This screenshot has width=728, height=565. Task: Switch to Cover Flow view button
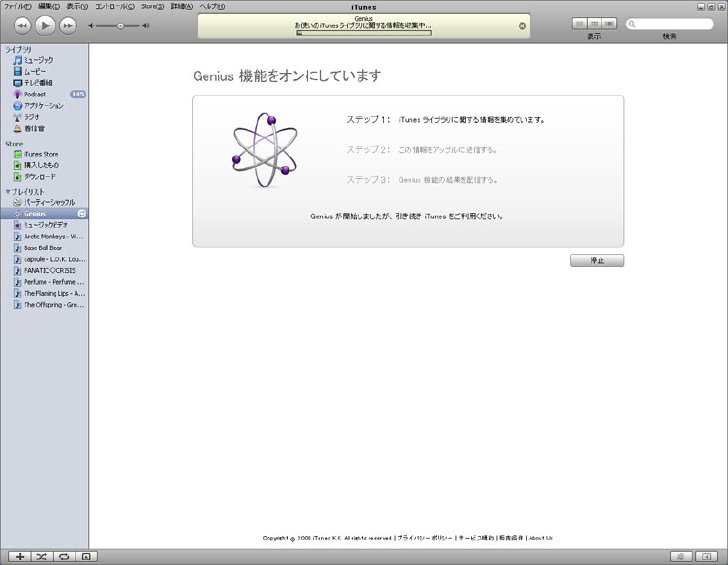(x=609, y=24)
